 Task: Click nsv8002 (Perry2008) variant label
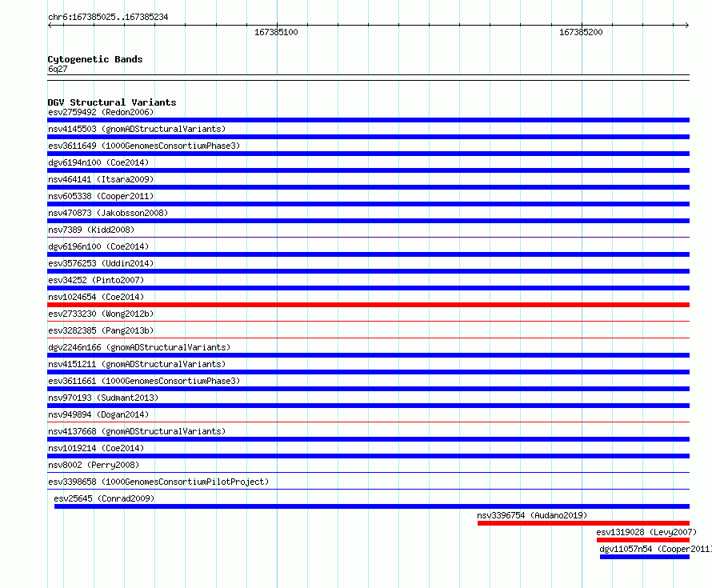(94, 465)
